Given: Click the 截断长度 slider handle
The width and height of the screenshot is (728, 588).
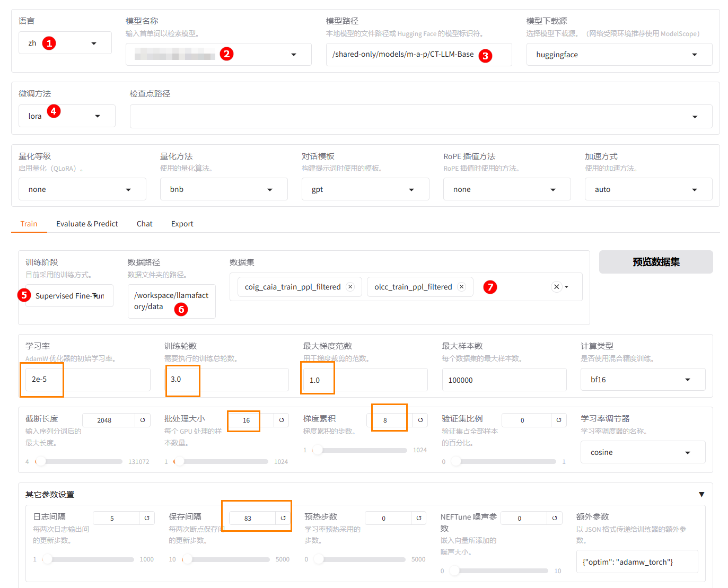Looking at the screenshot, I should coord(40,461).
